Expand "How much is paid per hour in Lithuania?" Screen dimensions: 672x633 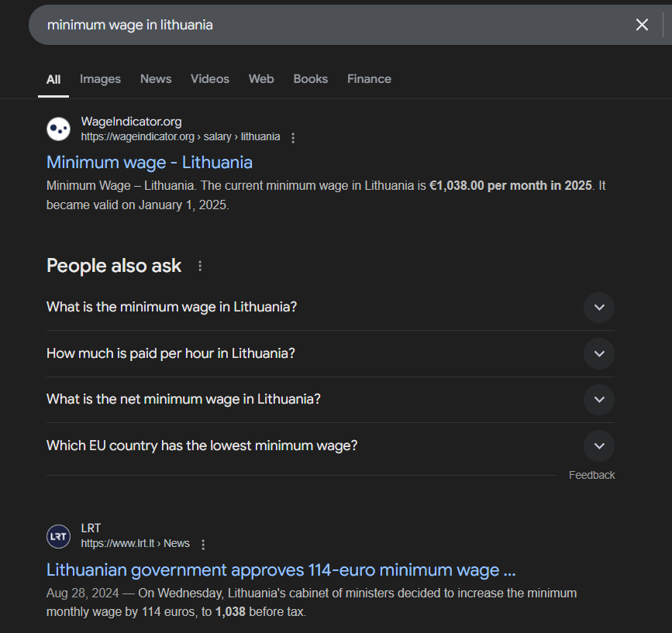point(598,354)
